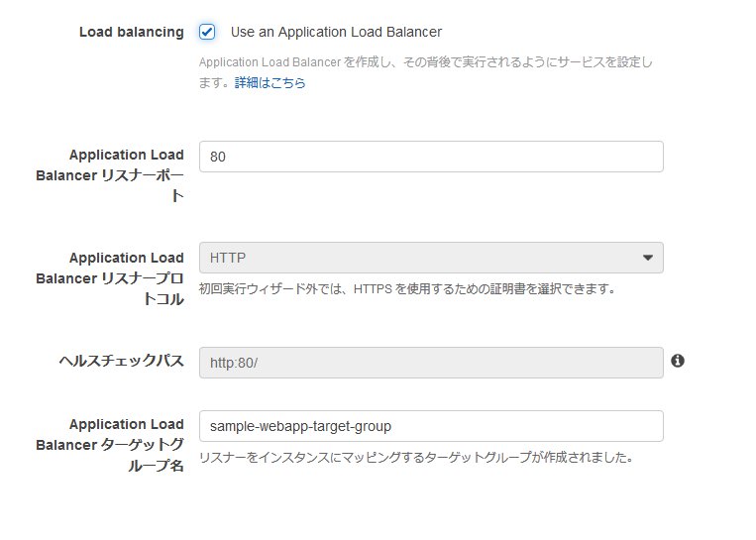Focus the listener port field containing 80
This screenshot has width=756, height=540.
[x=431, y=157]
